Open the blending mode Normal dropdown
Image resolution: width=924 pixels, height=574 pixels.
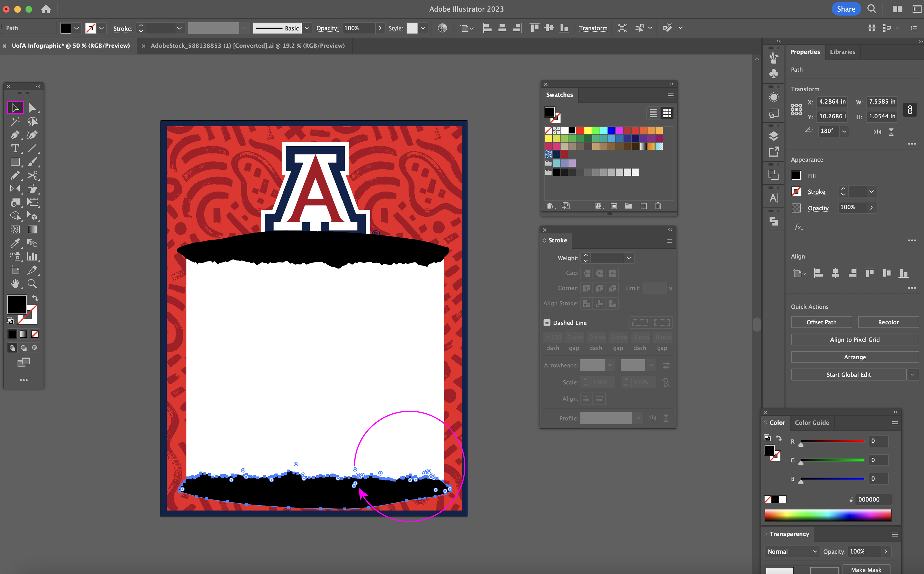click(x=792, y=551)
